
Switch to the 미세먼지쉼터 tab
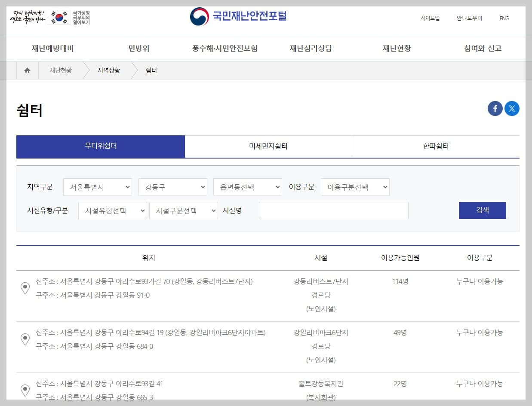268,147
